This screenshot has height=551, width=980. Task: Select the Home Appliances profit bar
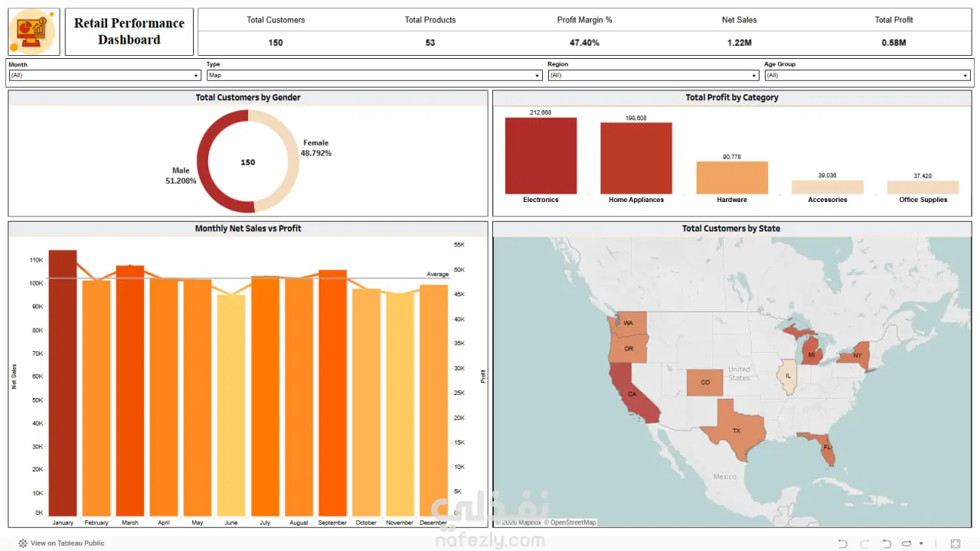pos(636,158)
